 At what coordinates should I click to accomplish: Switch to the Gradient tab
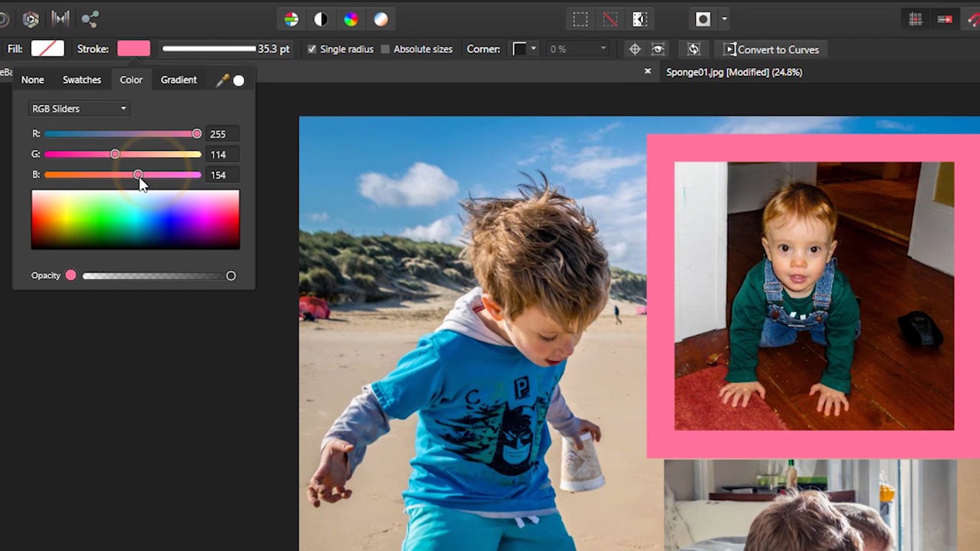[178, 80]
